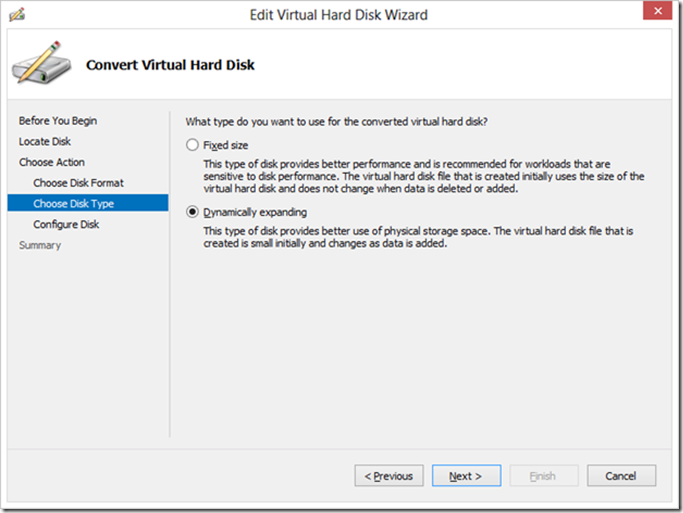683x513 pixels.
Task: Click the Convert Virtual Hard Disk heading
Action: point(170,65)
